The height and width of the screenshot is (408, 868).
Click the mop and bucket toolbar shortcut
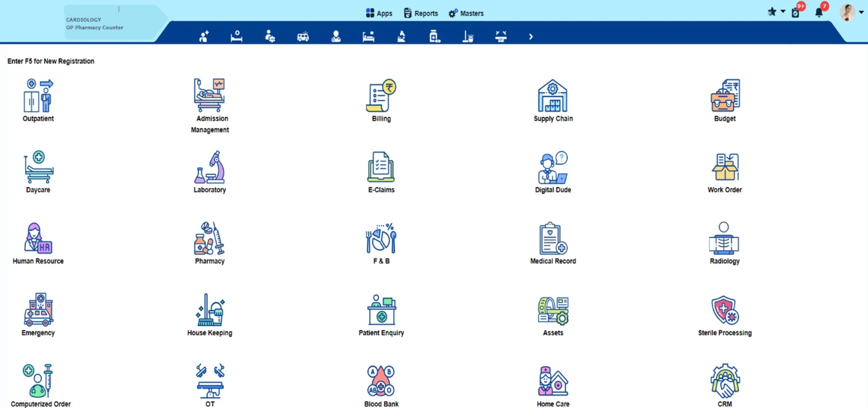click(468, 37)
